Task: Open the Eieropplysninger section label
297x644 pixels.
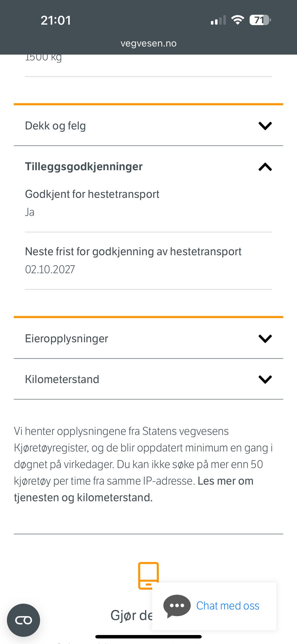Action: 67,339
